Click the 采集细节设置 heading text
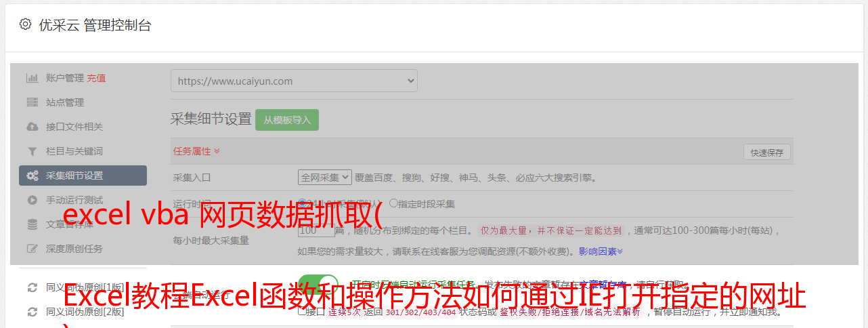 click(211, 119)
